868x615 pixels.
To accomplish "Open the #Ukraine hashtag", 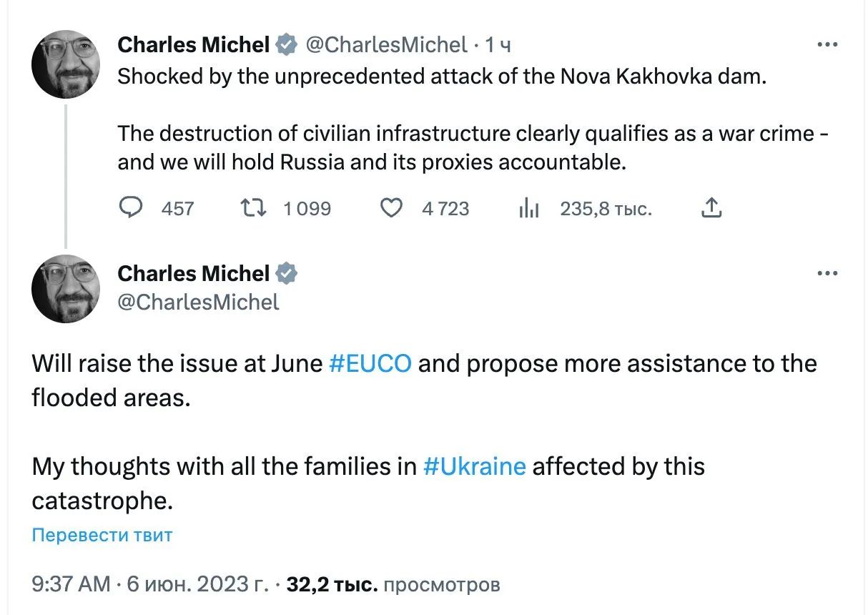I will (x=476, y=466).
